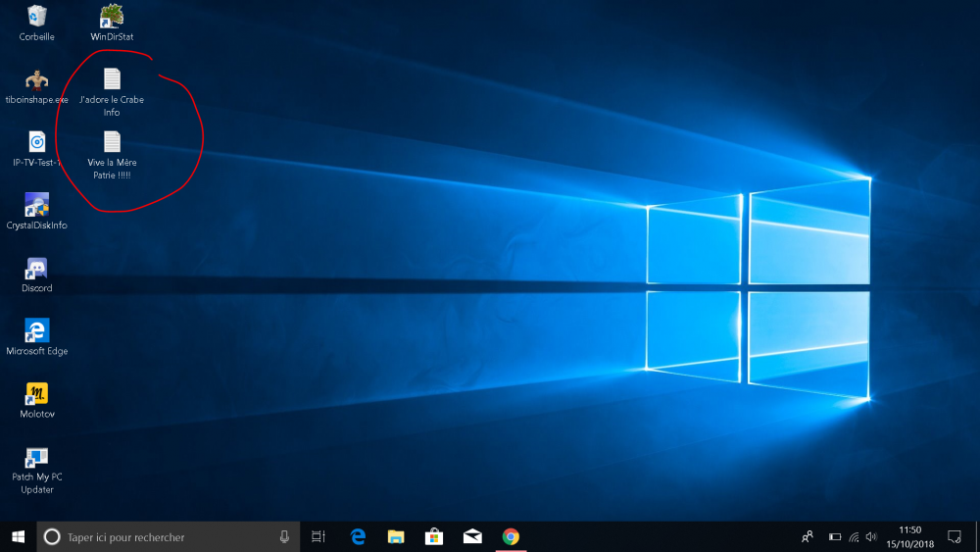Screen dimensions: 980x552
Task: Select the CrystalDiskInfo shortcut
Action: [36, 206]
